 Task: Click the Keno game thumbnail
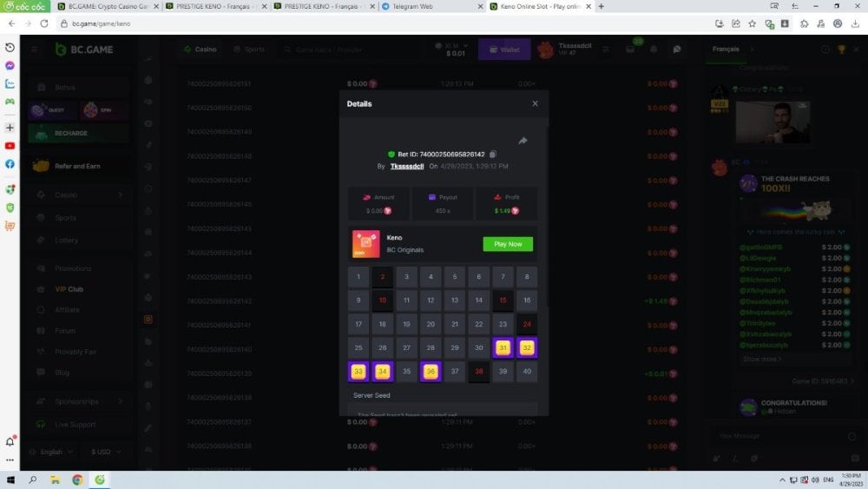pyautogui.click(x=365, y=244)
